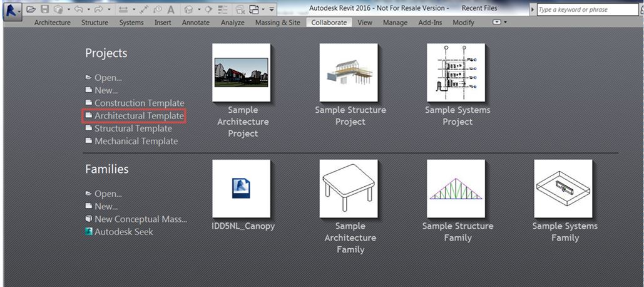The image size is (644, 287).
Task: Choose the Structural Template link
Action: [x=133, y=128]
